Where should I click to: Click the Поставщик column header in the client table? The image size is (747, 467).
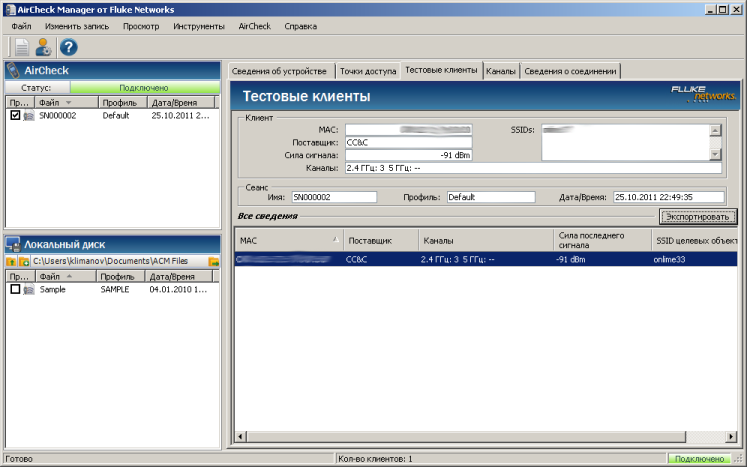(380, 240)
